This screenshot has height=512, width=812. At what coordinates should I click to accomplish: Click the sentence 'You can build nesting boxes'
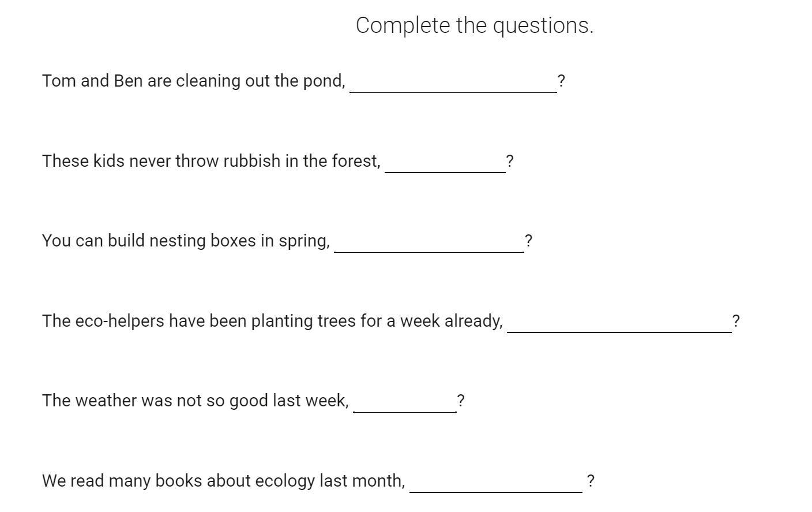(186, 241)
